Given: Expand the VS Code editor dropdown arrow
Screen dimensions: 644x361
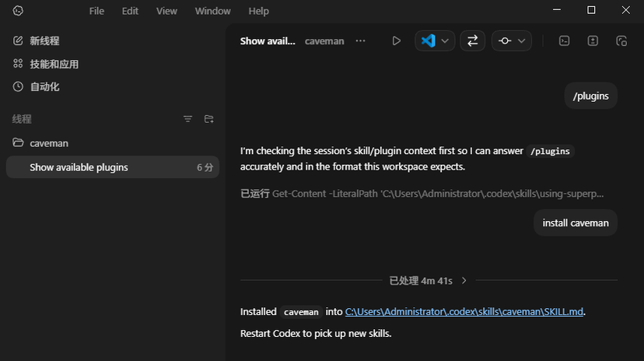Looking at the screenshot, I should coord(445,40).
